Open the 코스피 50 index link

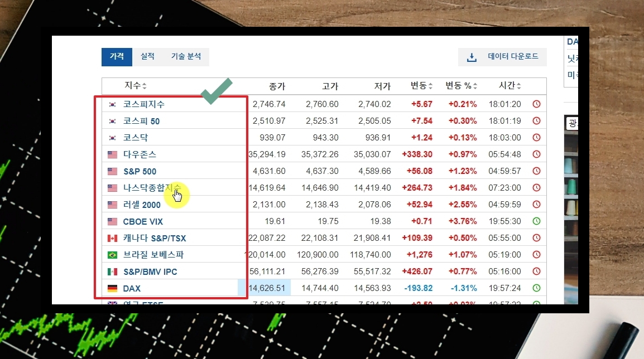(x=141, y=121)
